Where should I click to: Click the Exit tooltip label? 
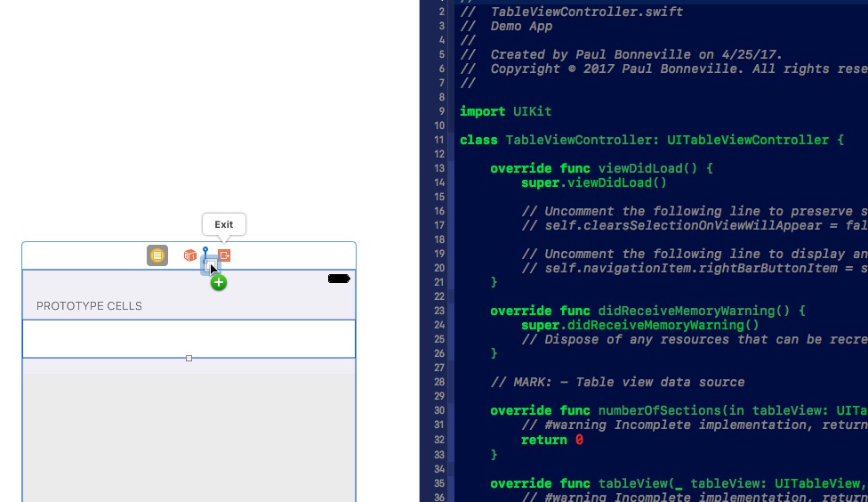(x=223, y=224)
